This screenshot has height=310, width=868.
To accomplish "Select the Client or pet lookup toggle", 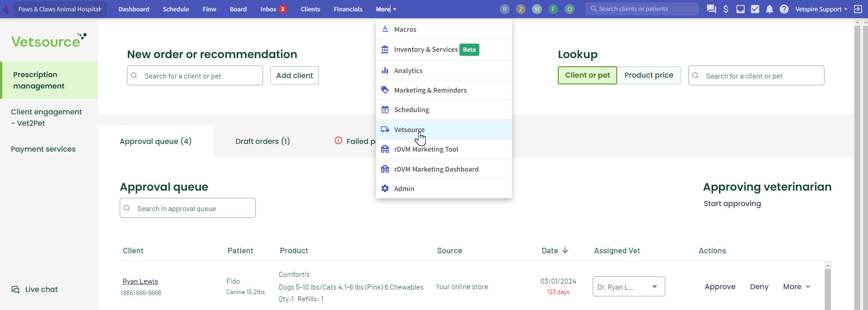I will click(587, 75).
